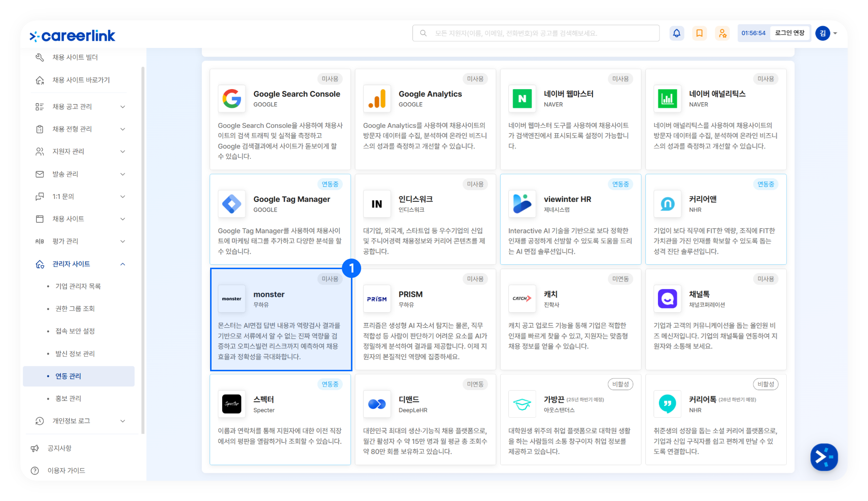
Task: Click the session timer 01:56:54
Action: 753,33
